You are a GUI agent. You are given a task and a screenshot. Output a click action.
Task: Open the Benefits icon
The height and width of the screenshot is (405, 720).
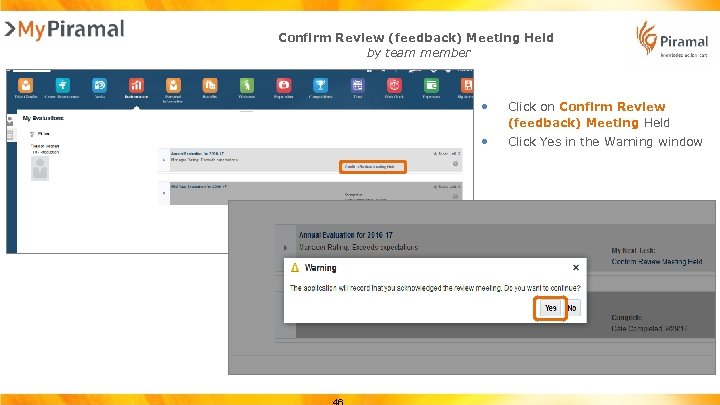(x=210, y=85)
